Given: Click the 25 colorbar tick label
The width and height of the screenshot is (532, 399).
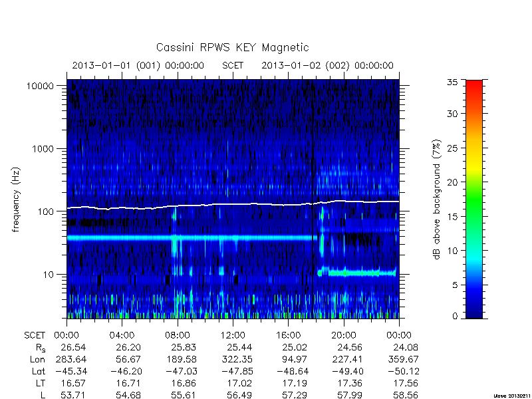Looking at the screenshot, I should [x=452, y=148].
